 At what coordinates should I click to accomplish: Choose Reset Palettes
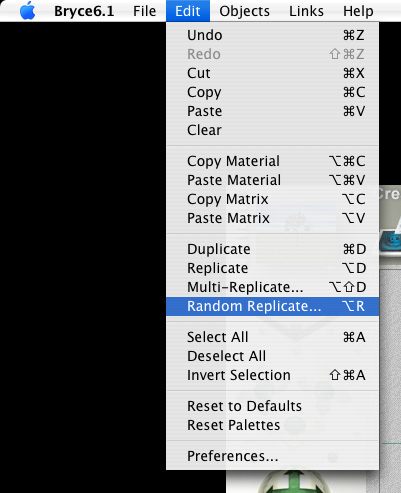(x=272, y=425)
